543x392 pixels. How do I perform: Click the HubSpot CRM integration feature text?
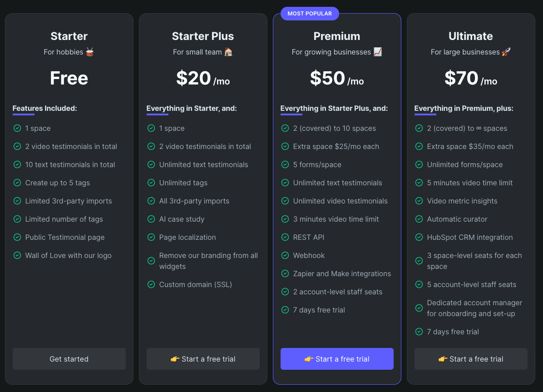click(x=470, y=237)
